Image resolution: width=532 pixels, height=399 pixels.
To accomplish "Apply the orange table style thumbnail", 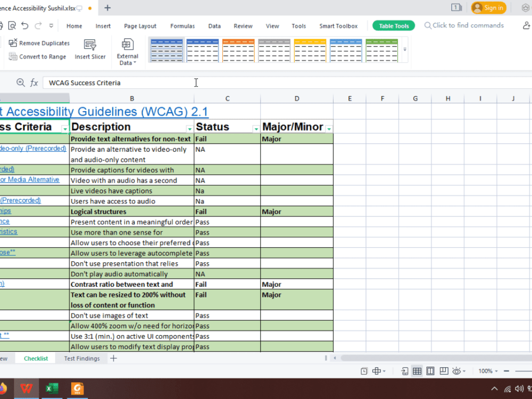I will click(x=238, y=51).
